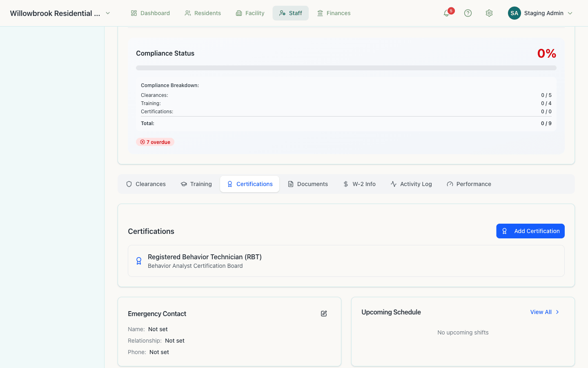Viewport: 588px width, 368px height.
Task: Click the Compliance Breakdown label
Action: (x=170, y=85)
